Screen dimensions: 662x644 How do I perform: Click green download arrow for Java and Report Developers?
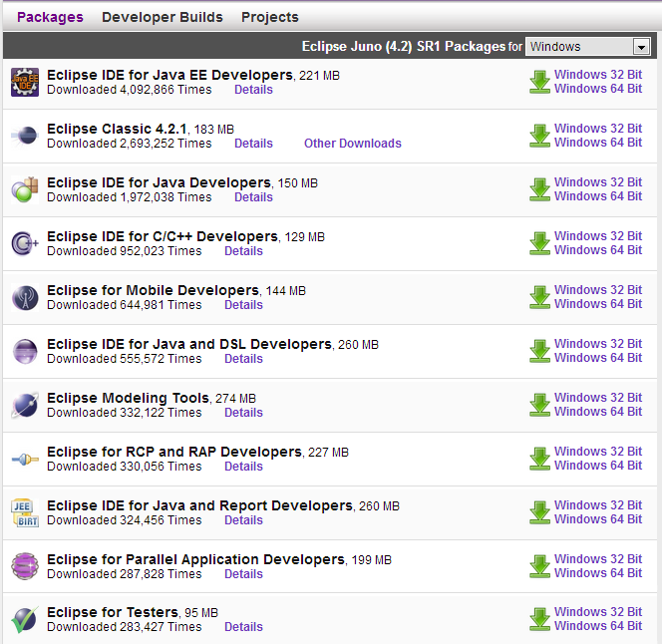pos(539,512)
